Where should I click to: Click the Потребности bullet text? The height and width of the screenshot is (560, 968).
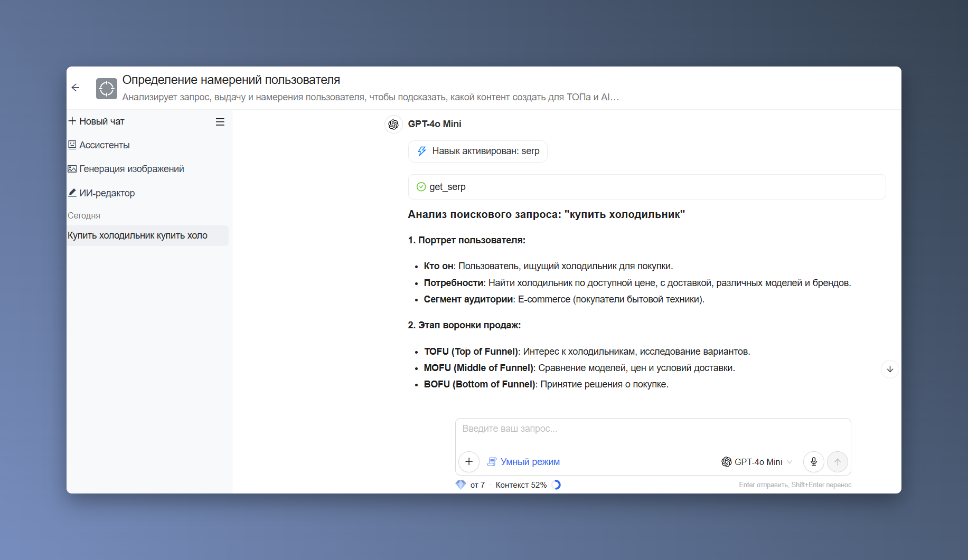click(637, 283)
